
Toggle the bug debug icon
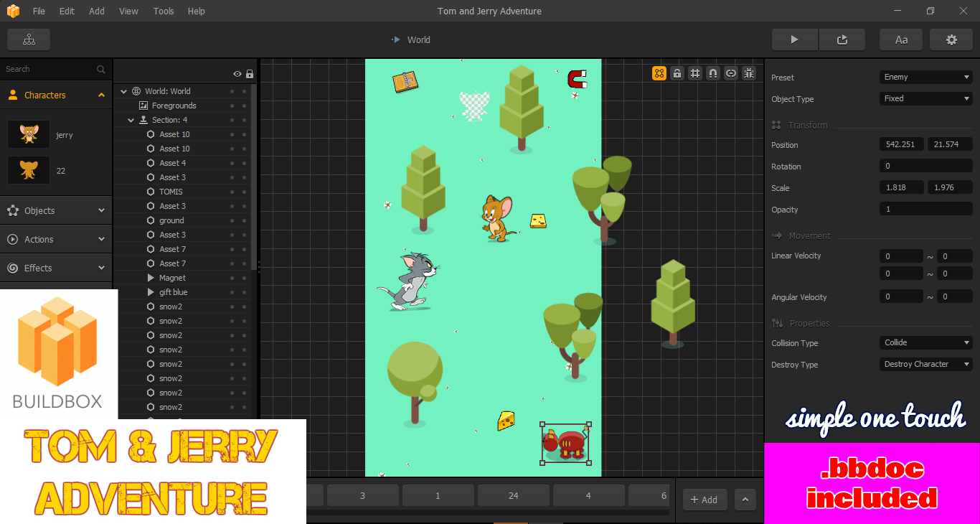tap(749, 72)
